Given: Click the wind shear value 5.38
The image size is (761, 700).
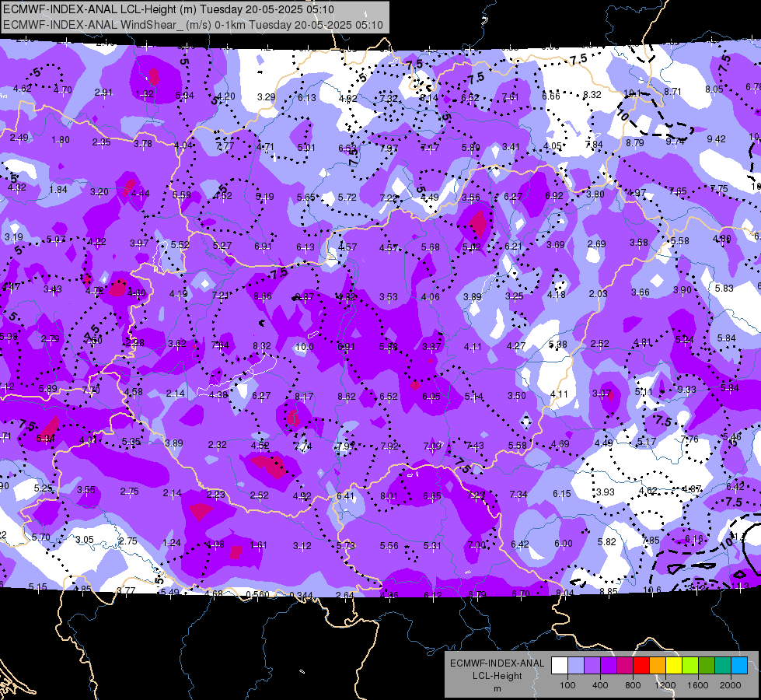Looking at the screenshot, I should pyautogui.click(x=557, y=345).
